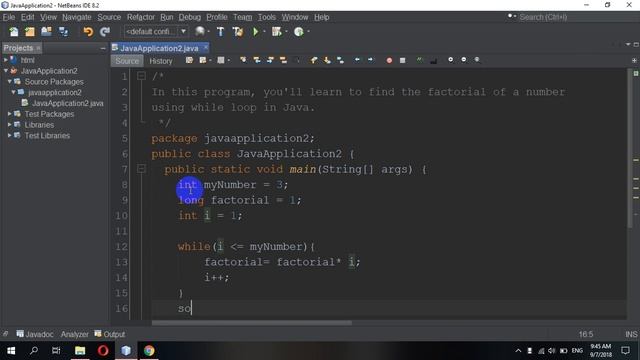Clean and build with hammer-broom icon

click(238, 31)
